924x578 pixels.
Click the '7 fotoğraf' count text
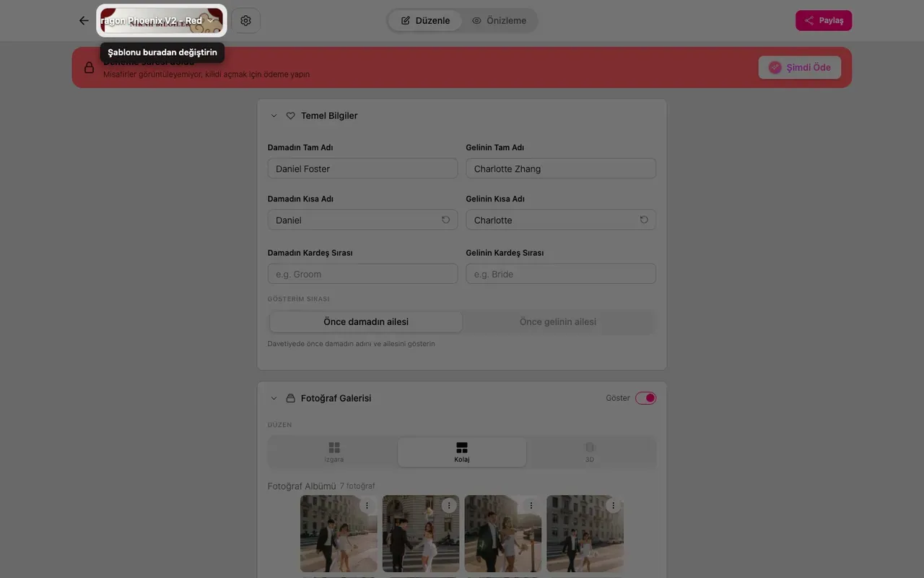tap(357, 486)
